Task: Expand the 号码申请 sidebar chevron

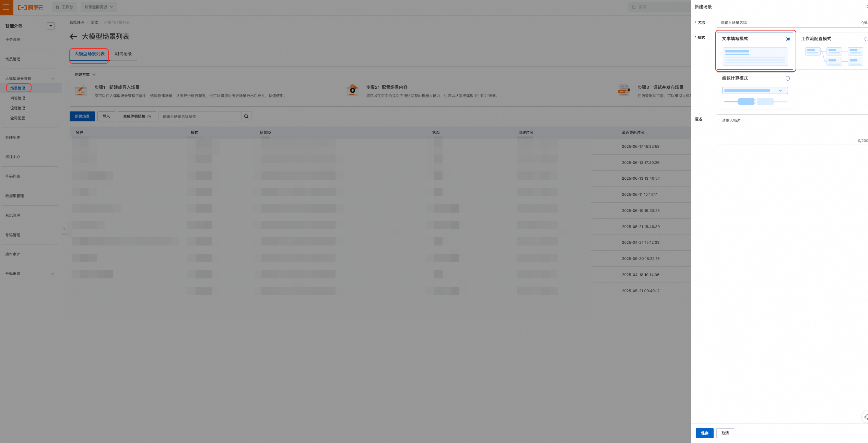Action: pos(52,274)
